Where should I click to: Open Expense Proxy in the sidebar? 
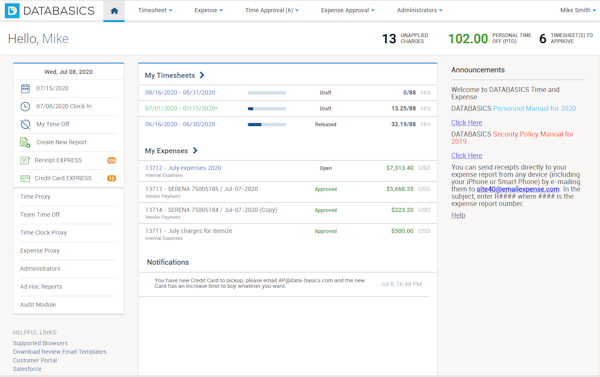[x=40, y=251]
